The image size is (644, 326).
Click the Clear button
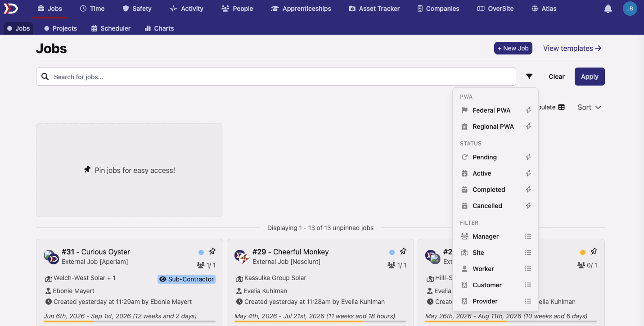557,77
